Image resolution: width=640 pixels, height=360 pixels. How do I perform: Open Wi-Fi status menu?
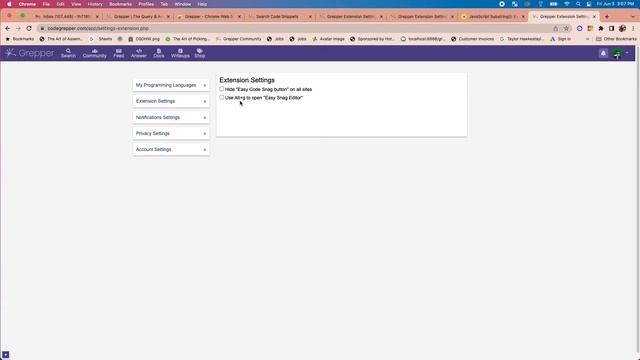[x=567, y=4]
